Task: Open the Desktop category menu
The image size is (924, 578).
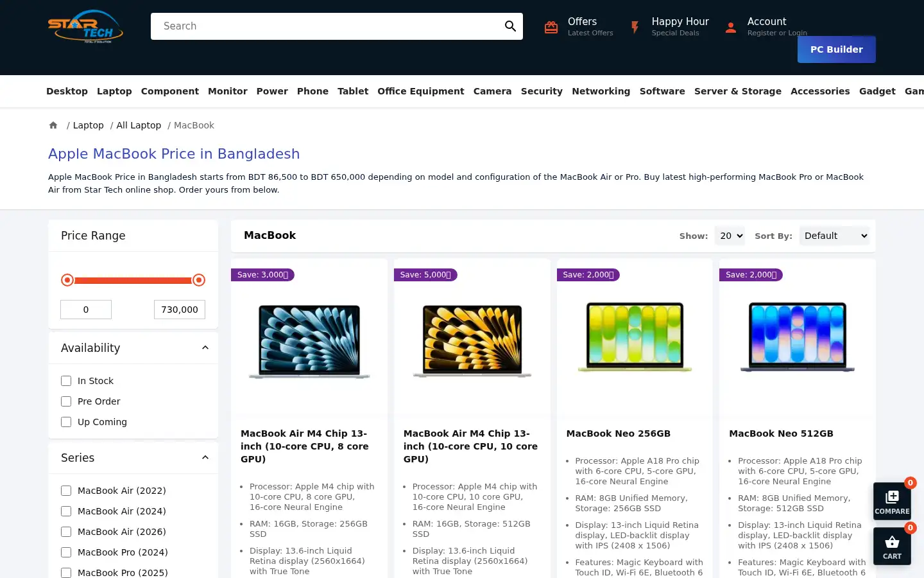Action: [x=67, y=91]
